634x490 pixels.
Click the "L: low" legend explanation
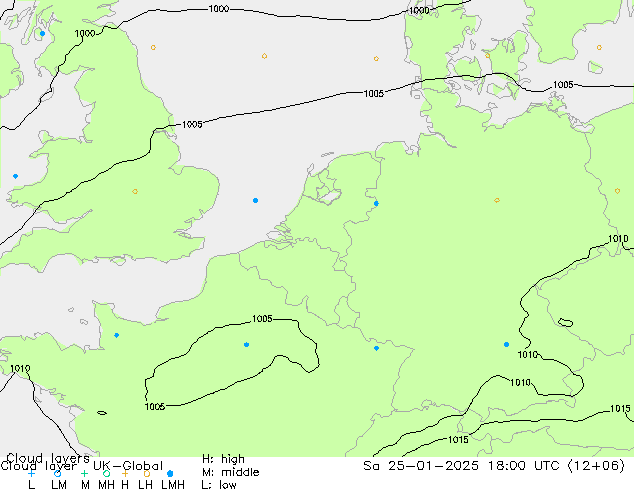[x=219, y=484]
